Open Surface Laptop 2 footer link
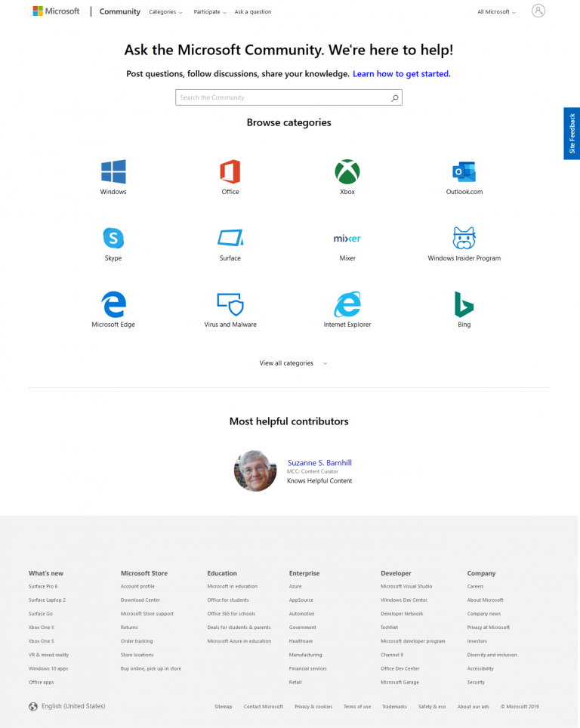The height and width of the screenshot is (728, 580). (x=47, y=600)
